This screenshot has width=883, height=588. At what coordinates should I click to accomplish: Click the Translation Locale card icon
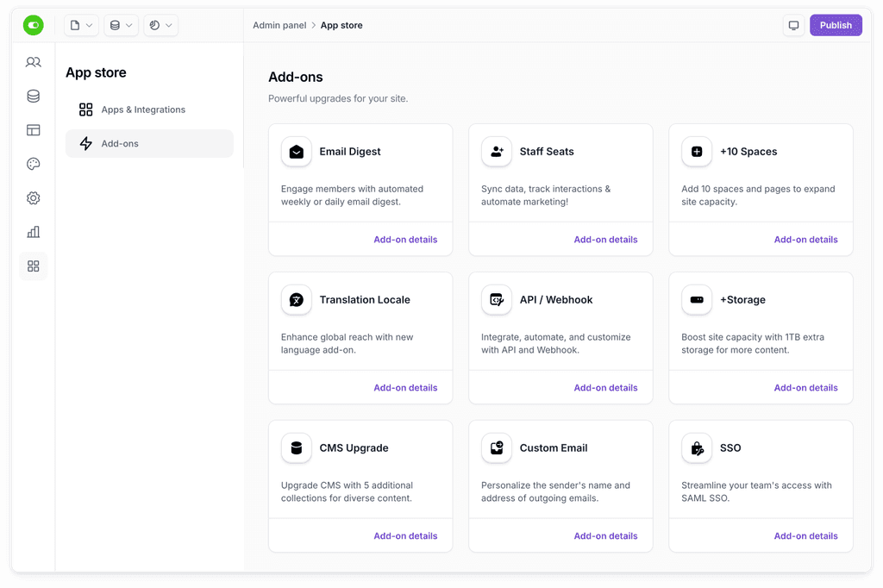tap(297, 300)
